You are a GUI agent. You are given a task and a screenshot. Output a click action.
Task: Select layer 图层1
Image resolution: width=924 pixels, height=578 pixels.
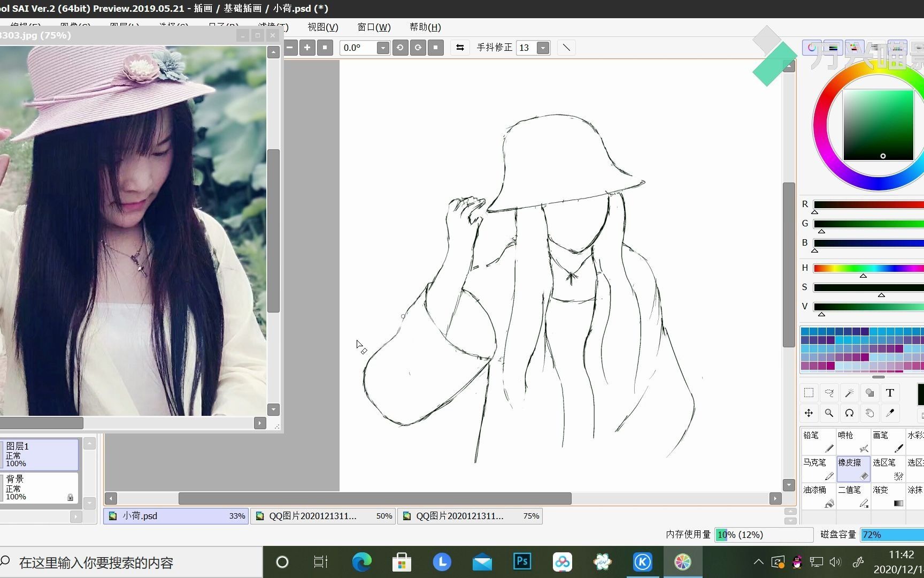coord(40,454)
